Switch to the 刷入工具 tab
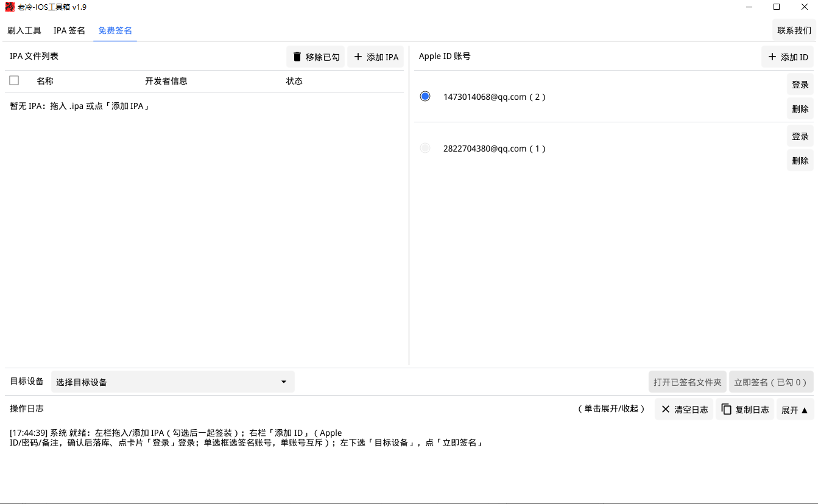 24,30
